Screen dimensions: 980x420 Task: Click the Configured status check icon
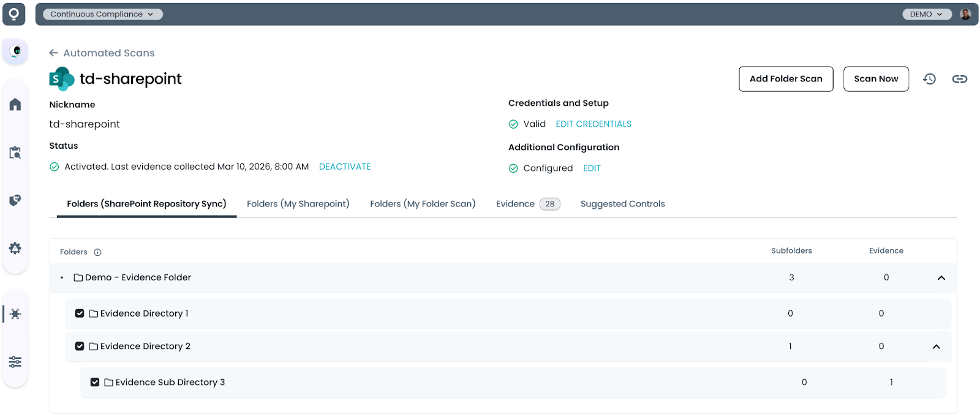pyautogui.click(x=513, y=168)
